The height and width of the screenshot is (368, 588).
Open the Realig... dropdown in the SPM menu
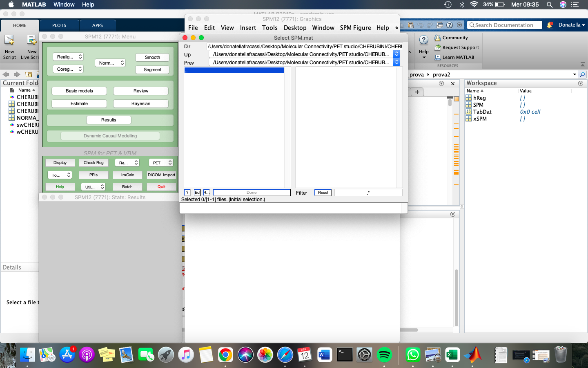[x=68, y=56]
